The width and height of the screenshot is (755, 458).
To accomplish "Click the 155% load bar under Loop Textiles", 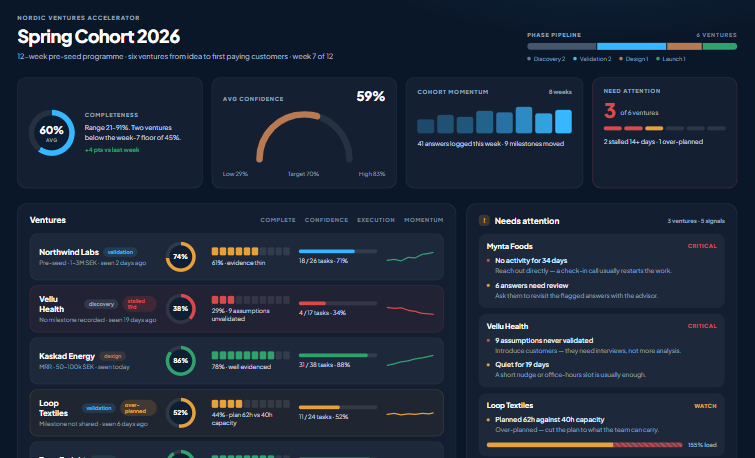I will [585, 445].
